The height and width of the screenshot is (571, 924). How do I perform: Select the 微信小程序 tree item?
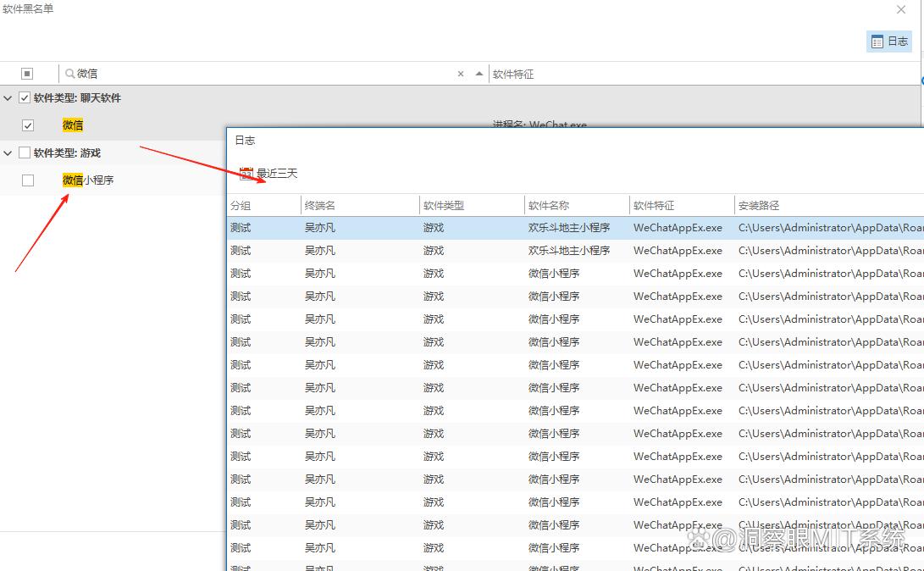88,180
